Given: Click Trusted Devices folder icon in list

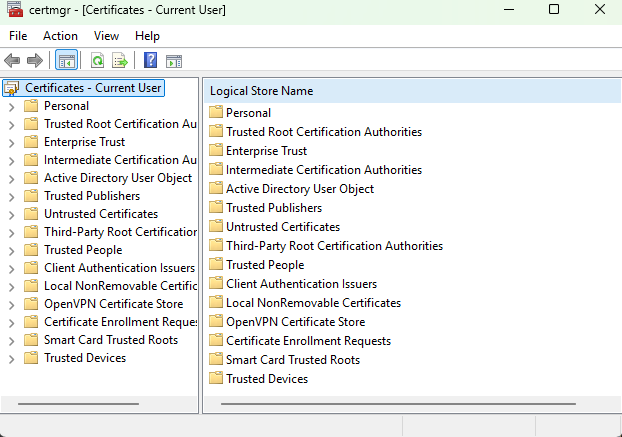Looking at the screenshot, I should point(216,378).
